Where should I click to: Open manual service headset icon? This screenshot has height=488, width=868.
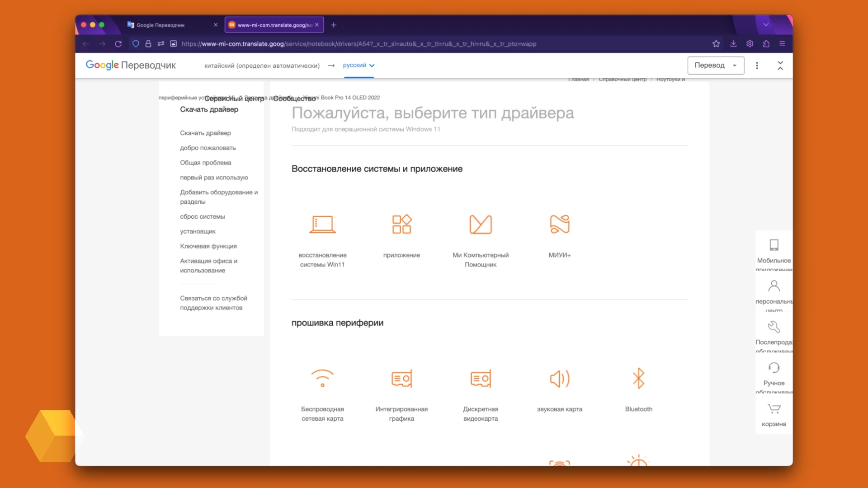click(x=774, y=368)
